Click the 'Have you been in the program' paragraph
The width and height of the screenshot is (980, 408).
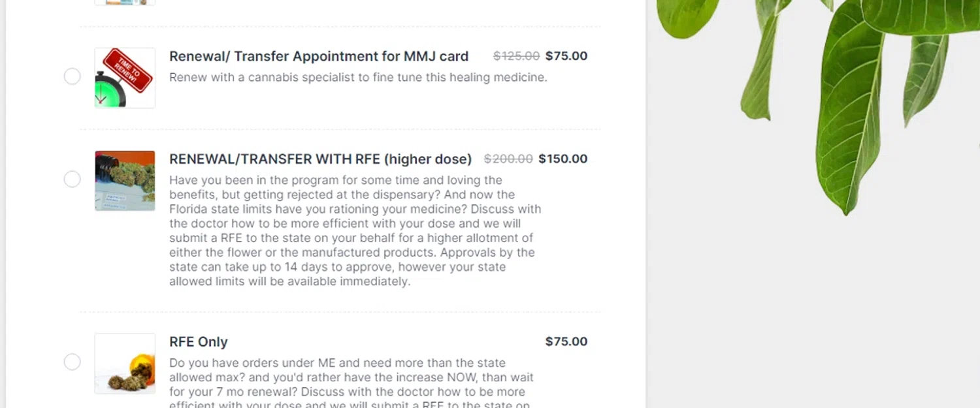(x=355, y=231)
